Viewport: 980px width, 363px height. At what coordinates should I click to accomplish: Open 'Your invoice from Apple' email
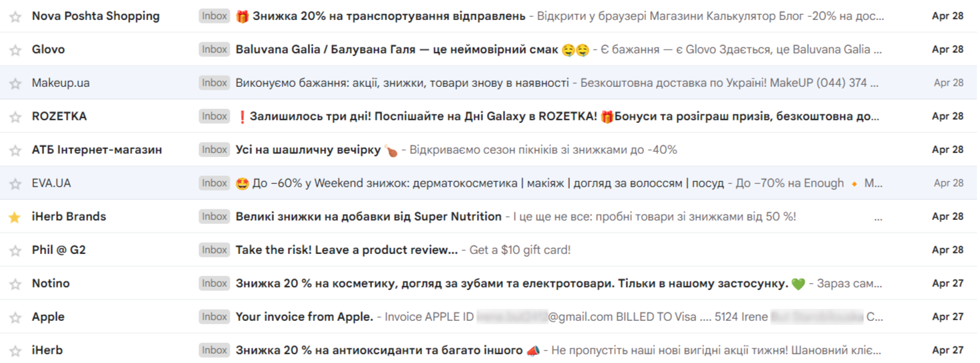pyautogui.click(x=304, y=317)
